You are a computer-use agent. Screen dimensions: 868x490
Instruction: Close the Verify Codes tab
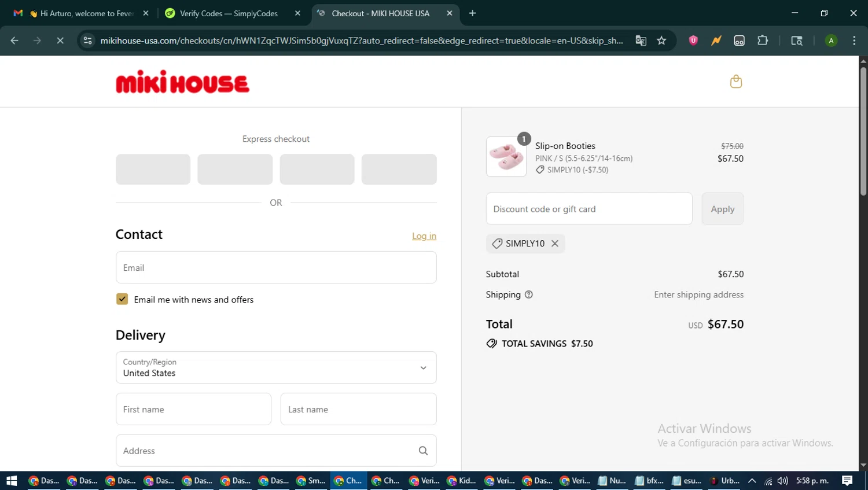(297, 13)
